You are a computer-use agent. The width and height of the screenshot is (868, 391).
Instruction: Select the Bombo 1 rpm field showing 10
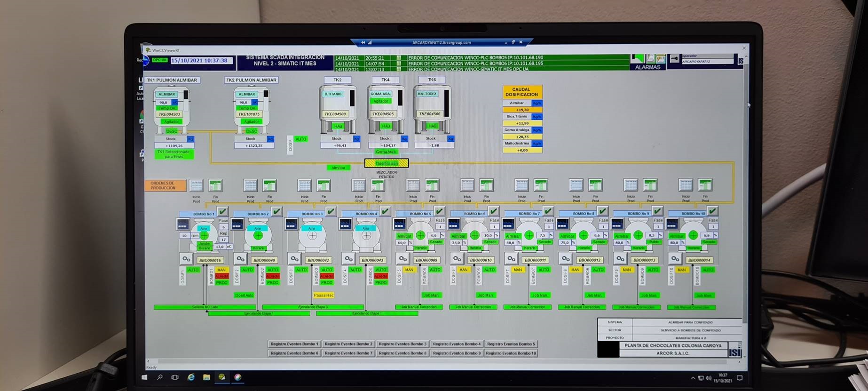(x=184, y=235)
